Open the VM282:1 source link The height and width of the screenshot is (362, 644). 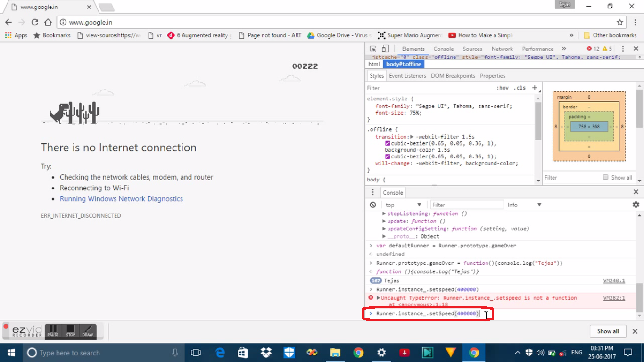coord(614,298)
